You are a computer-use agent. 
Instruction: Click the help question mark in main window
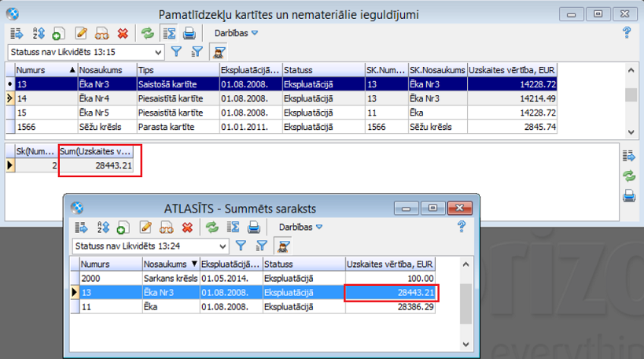[x=627, y=32]
